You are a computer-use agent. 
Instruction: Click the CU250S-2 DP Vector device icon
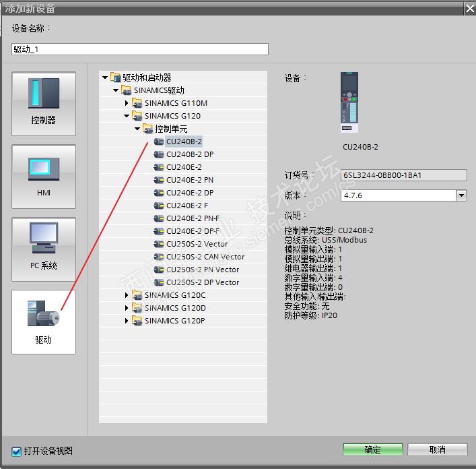click(x=159, y=282)
